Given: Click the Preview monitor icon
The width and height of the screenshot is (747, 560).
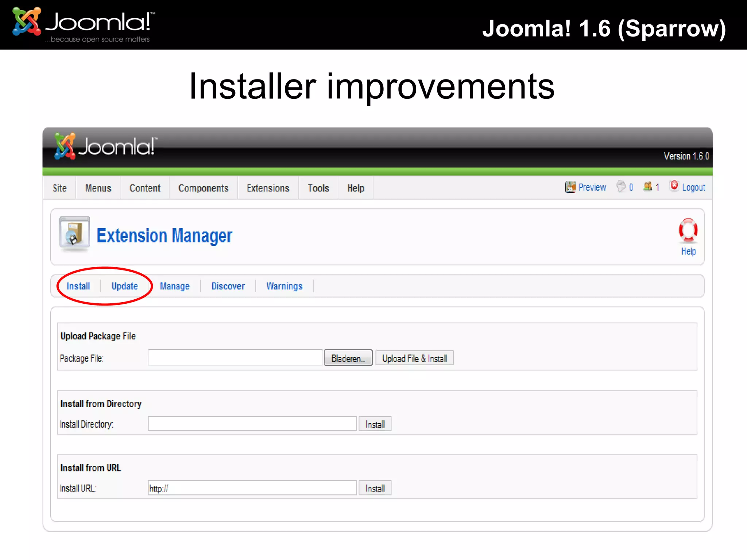Looking at the screenshot, I should point(570,187).
